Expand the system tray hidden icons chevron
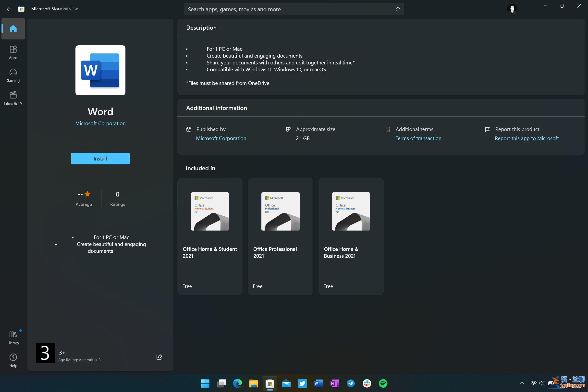Viewport: 588px width, 392px height. (522, 383)
